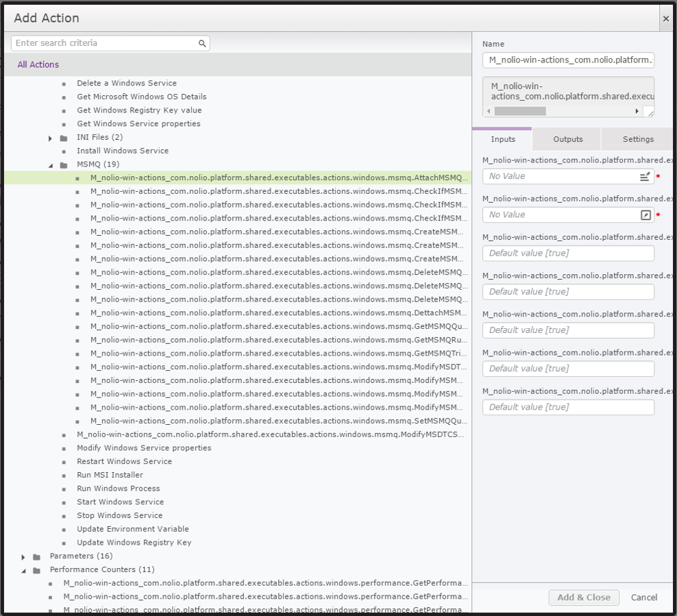The image size is (677, 616).
Task: Select the msmq.SetMSMQQu action row
Action: (278, 421)
